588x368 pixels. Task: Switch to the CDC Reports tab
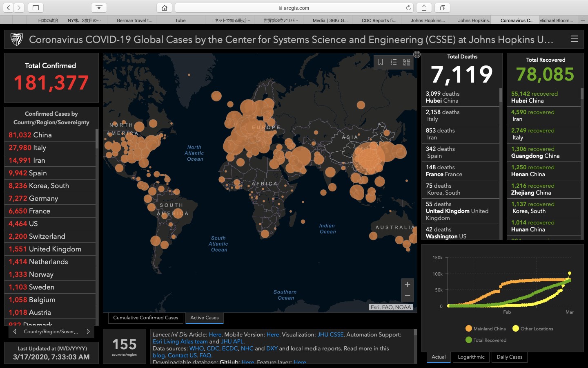point(379,20)
